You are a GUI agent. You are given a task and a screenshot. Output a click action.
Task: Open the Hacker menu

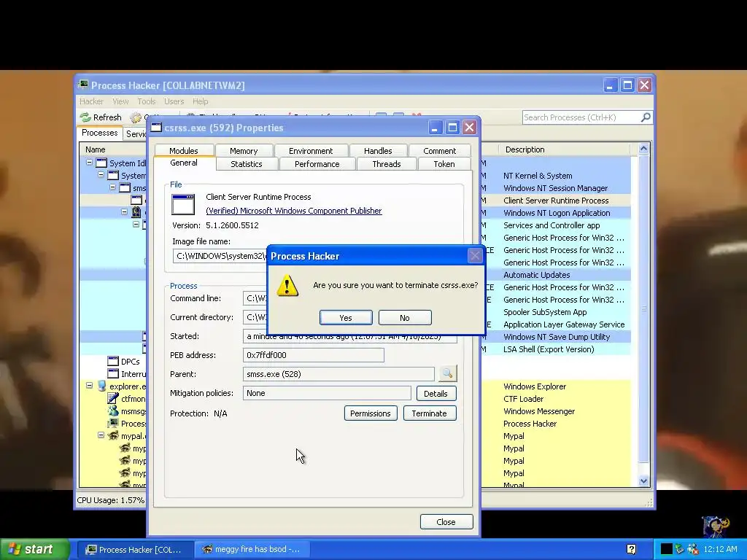91,101
